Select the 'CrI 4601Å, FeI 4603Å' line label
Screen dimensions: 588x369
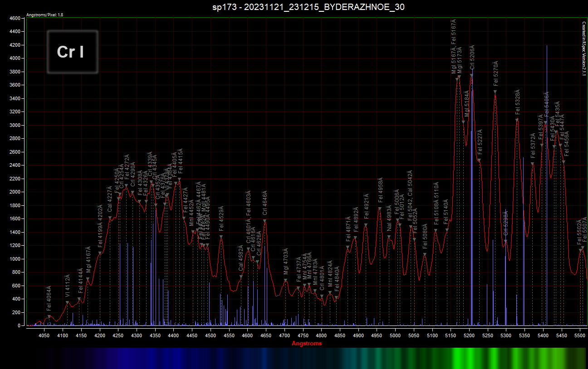pos(249,218)
